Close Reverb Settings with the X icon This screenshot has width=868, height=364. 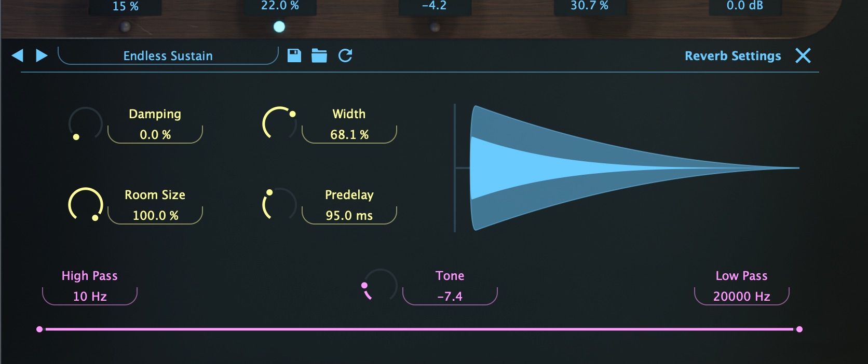pos(803,55)
